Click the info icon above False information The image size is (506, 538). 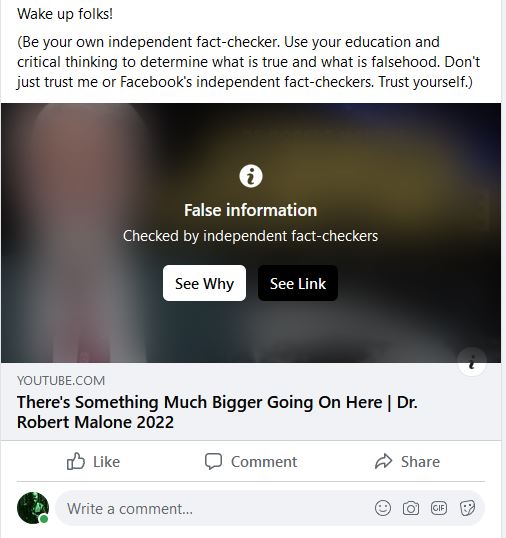coord(251,176)
